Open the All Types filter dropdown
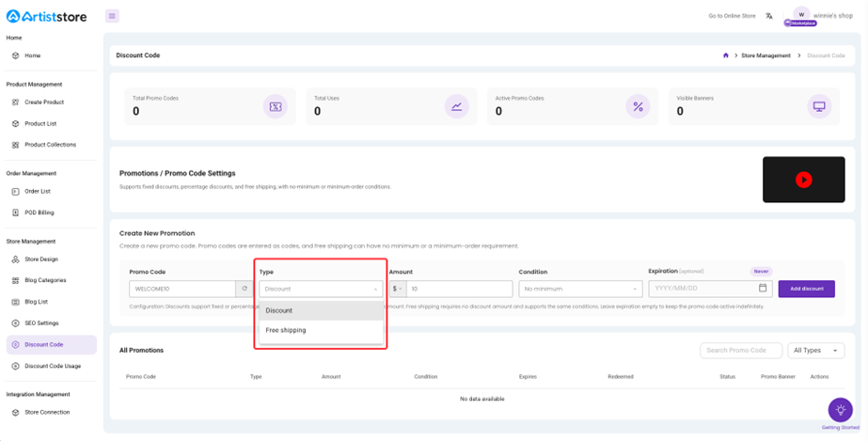This screenshot has height=441, width=868. pos(816,350)
